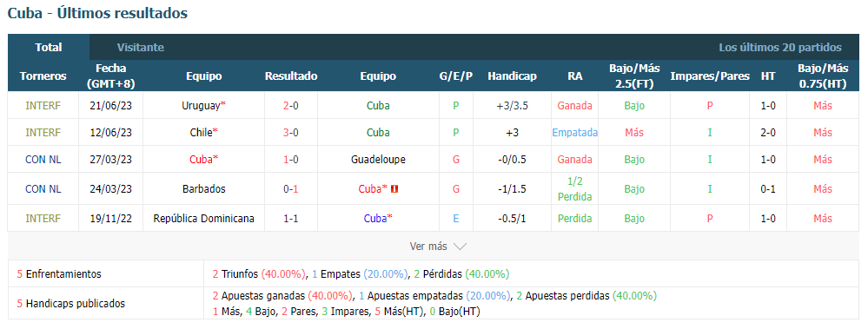
Task: Click the 1-1 result versus República Dominicana
Action: coord(291,219)
